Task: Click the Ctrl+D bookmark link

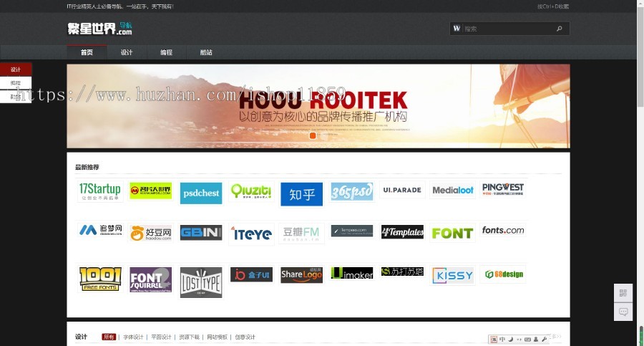Action: (x=553, y=6)
